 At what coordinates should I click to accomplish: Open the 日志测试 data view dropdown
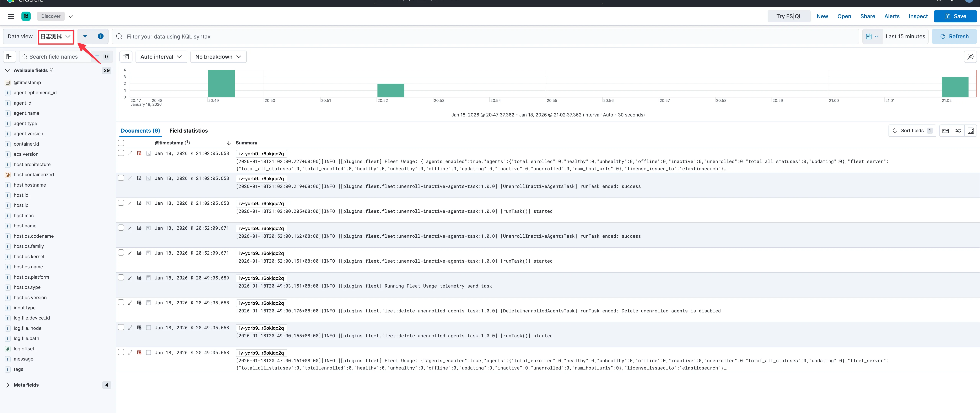[56, 37]
